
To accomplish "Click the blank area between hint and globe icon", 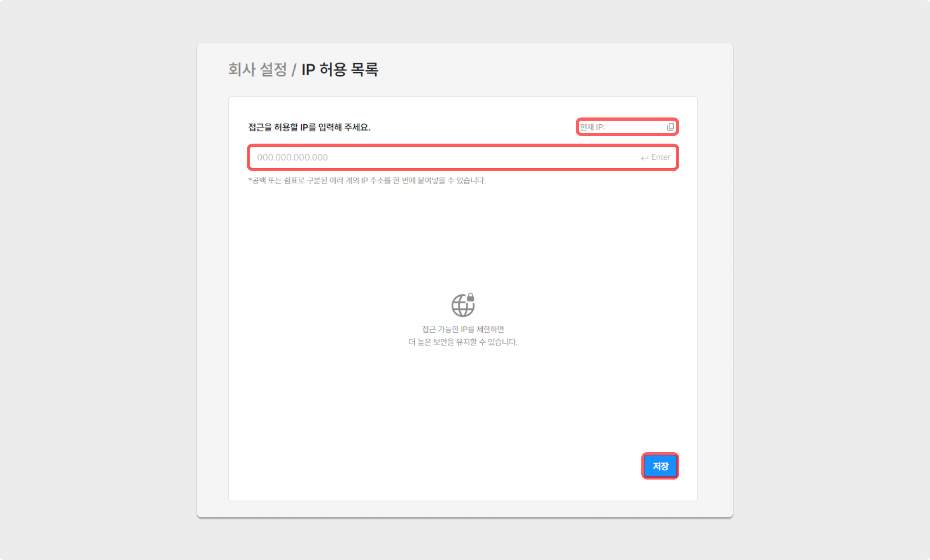I will [463, 237].
